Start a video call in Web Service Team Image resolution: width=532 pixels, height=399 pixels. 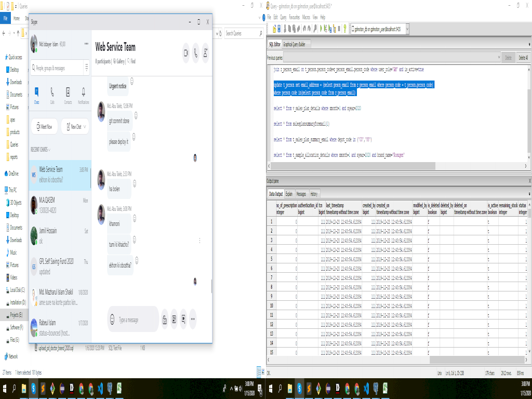[x=186, y=53]
